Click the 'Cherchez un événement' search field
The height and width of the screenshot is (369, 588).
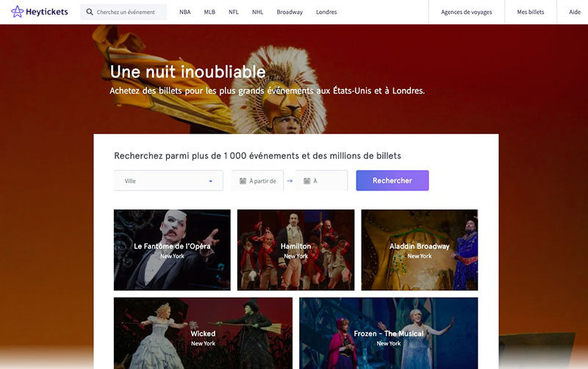tap(123, 12)
